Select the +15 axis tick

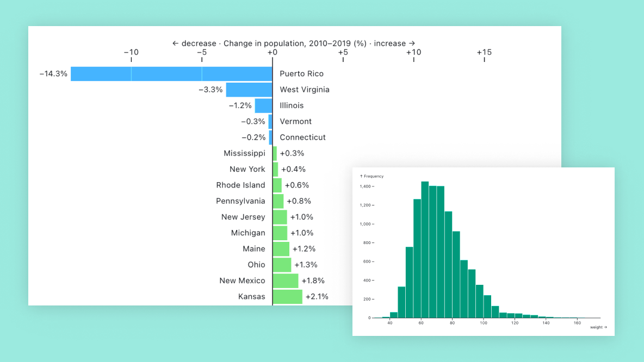(x=484, y=52)
